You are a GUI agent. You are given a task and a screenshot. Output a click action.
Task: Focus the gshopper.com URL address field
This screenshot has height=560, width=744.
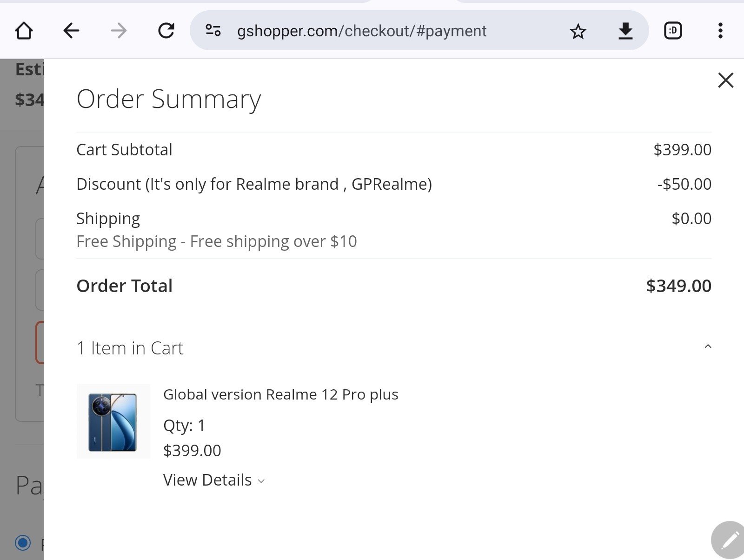[x=361, y=31]
